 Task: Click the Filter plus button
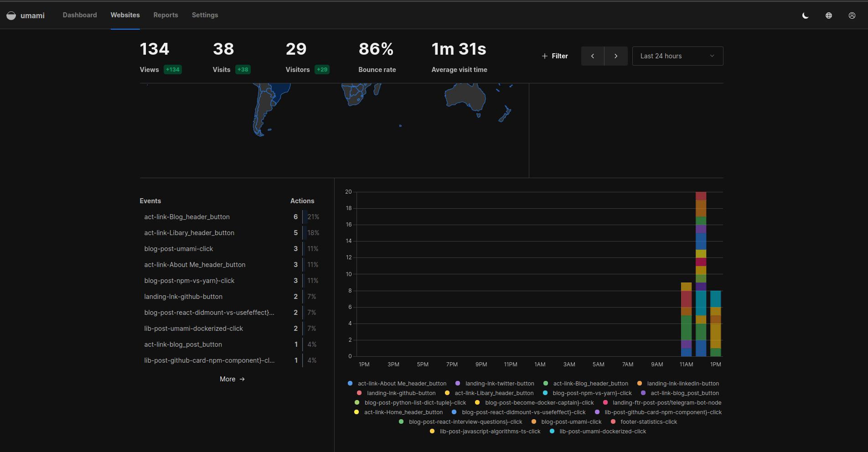[555, 56]
